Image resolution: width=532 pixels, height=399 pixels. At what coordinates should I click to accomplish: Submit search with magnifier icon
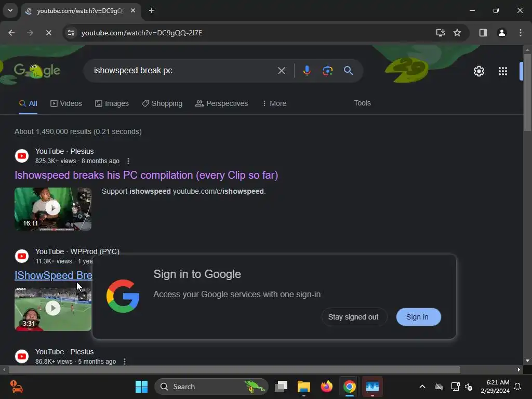(349, 71)
